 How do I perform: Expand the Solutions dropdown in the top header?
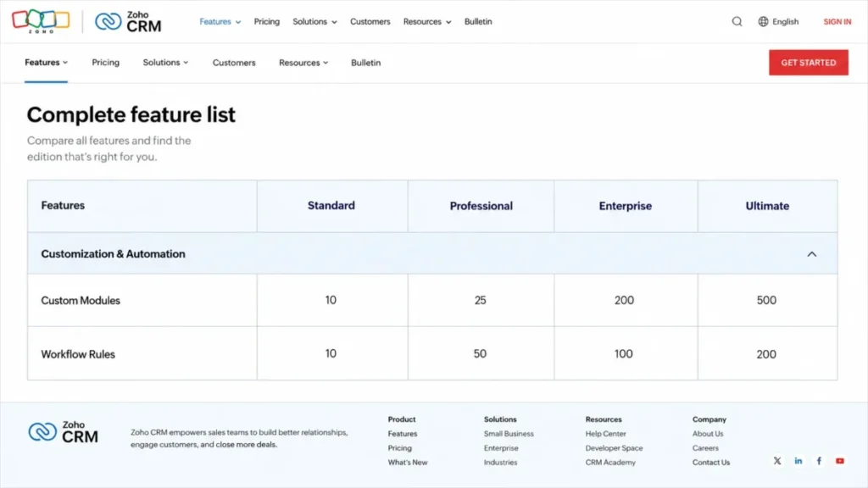315,21
